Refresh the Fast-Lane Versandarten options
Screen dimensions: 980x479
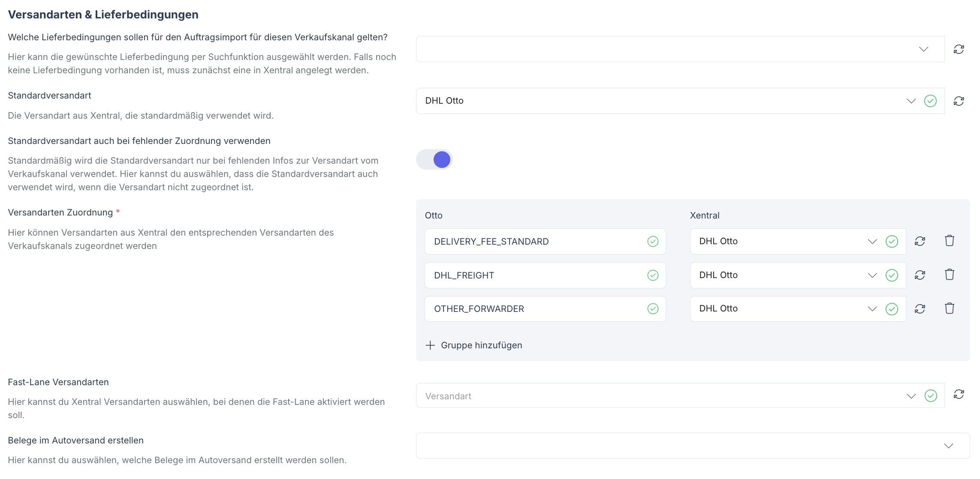(959, 395)
